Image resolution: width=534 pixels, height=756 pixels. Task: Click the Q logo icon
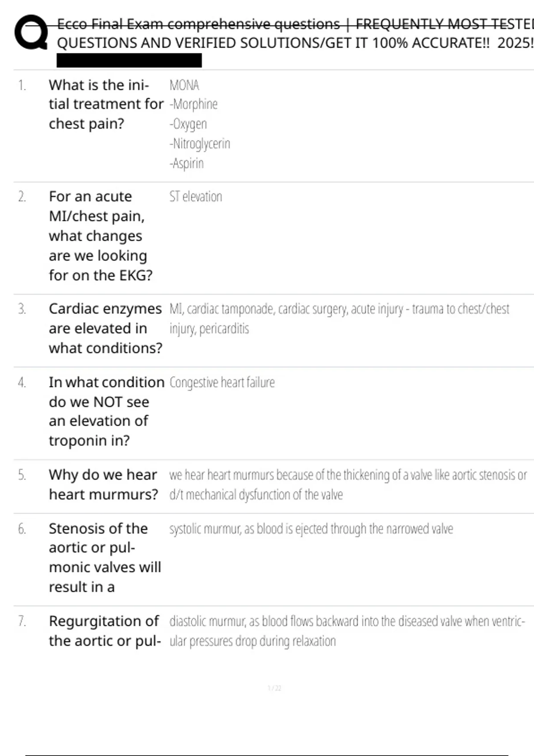(x=31, y=32)
